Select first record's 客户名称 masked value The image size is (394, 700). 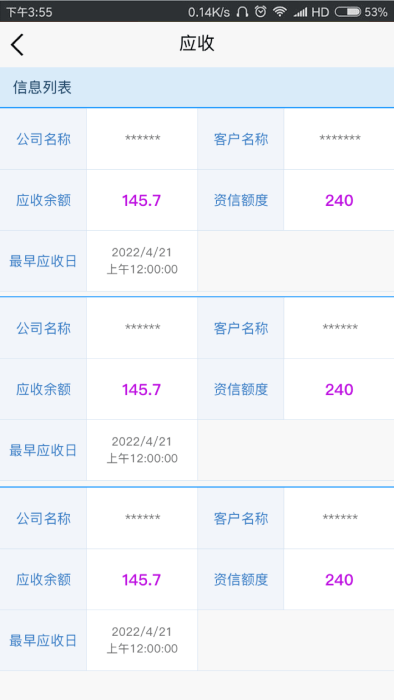pos(340,139)
